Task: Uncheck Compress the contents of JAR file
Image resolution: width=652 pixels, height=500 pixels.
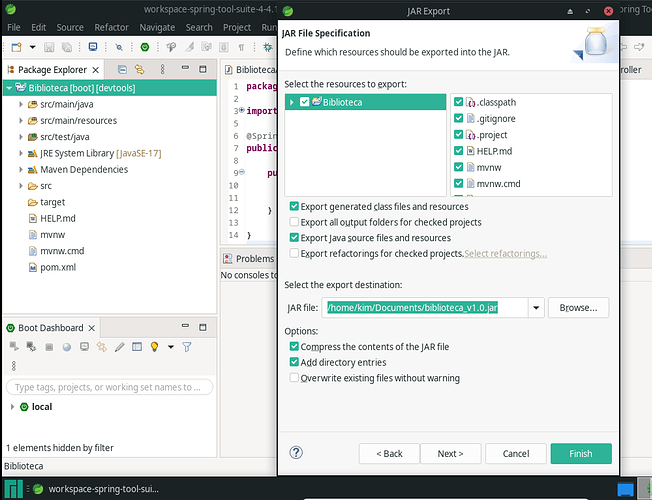Action: point(294,346)
